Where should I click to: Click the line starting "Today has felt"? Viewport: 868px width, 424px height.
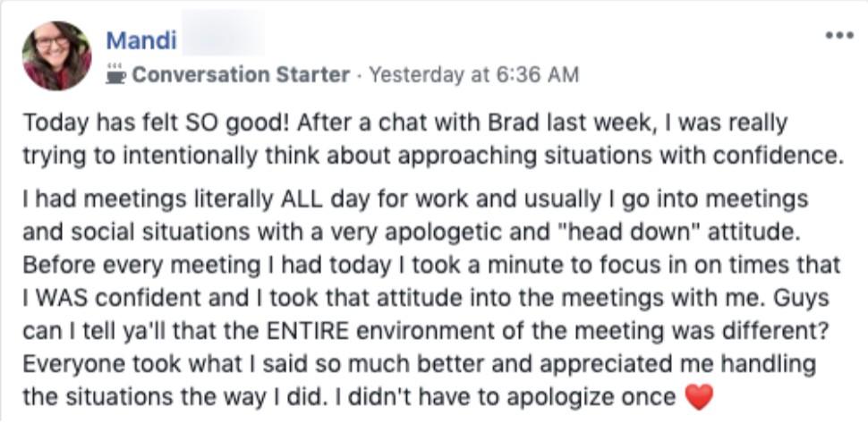[x=404, y=122]
